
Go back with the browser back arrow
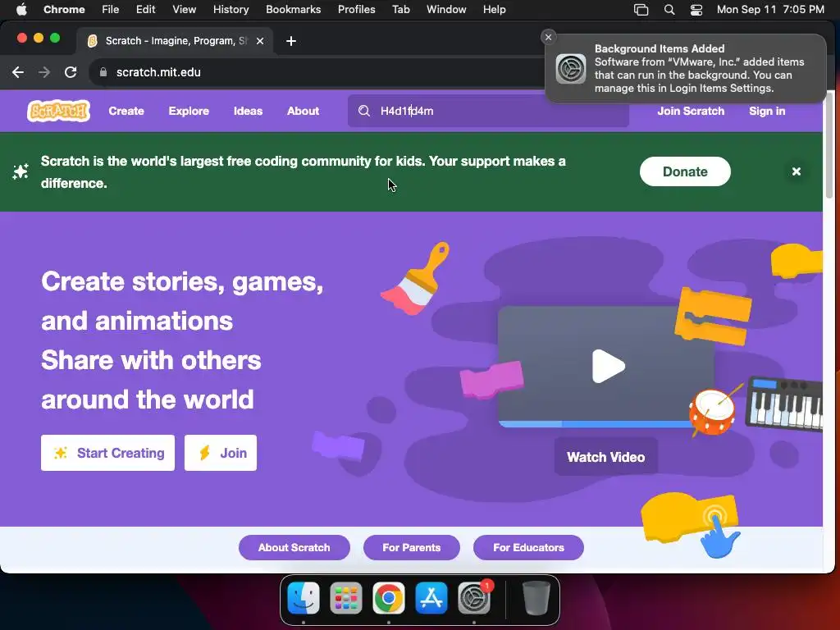18,72
